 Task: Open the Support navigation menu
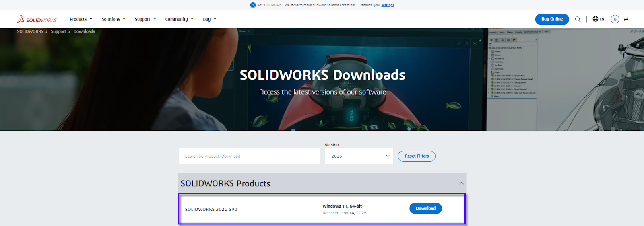[x=145, y=19]
